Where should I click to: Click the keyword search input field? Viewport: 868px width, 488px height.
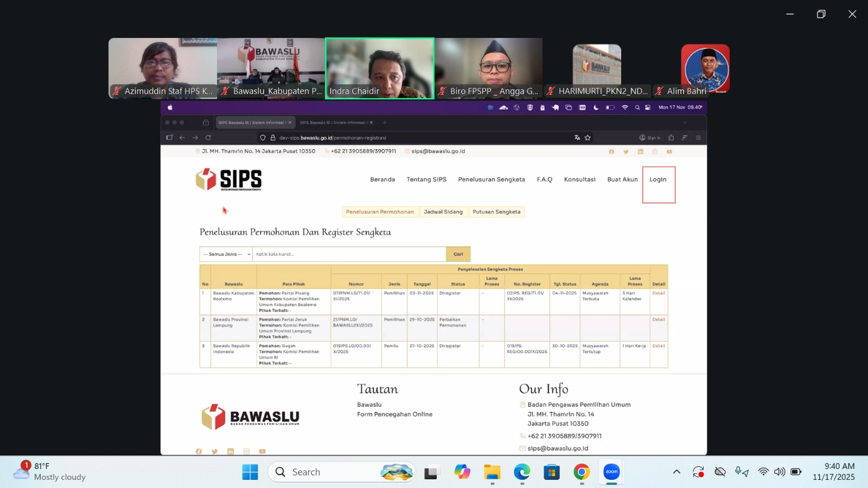349,254
